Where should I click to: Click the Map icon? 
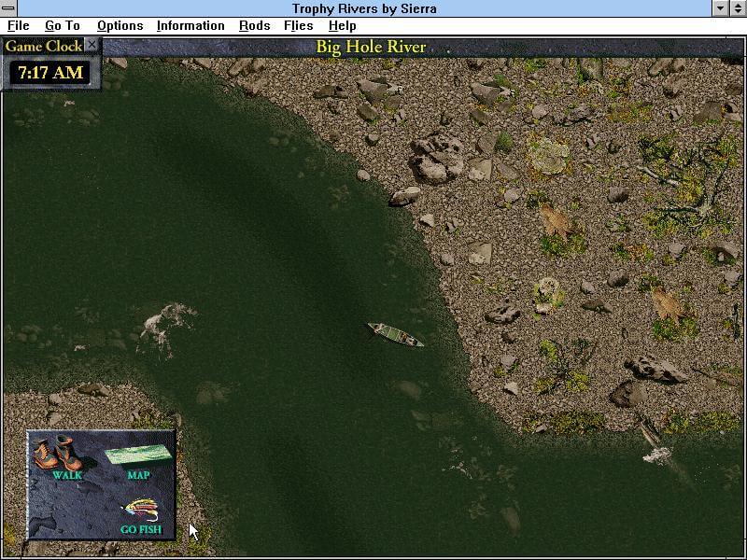point(138,455)
